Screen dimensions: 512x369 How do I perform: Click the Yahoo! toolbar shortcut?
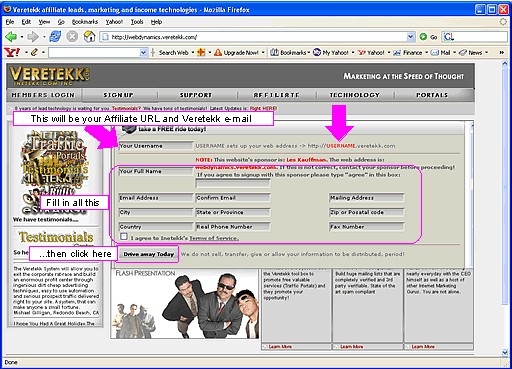click(371, 53)
